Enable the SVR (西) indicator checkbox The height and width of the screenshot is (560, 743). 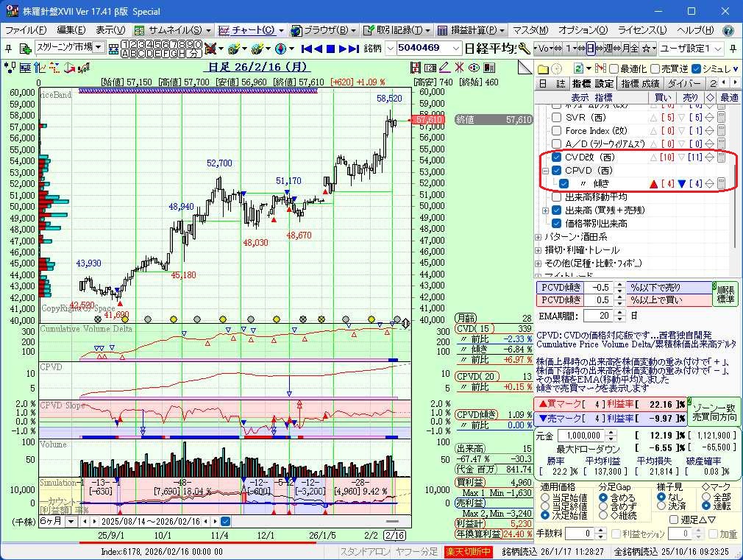tap(557, 117)
